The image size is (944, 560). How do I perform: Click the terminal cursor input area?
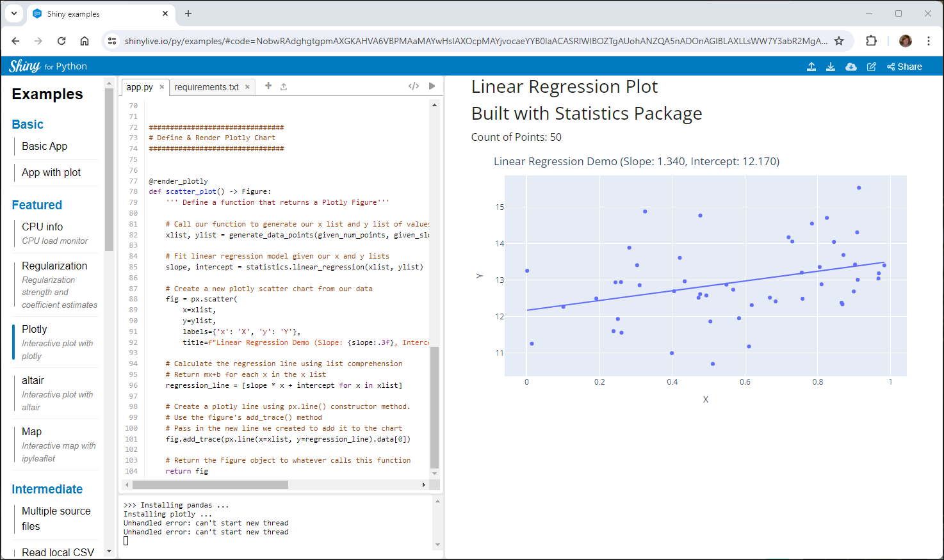pos(126,541)
